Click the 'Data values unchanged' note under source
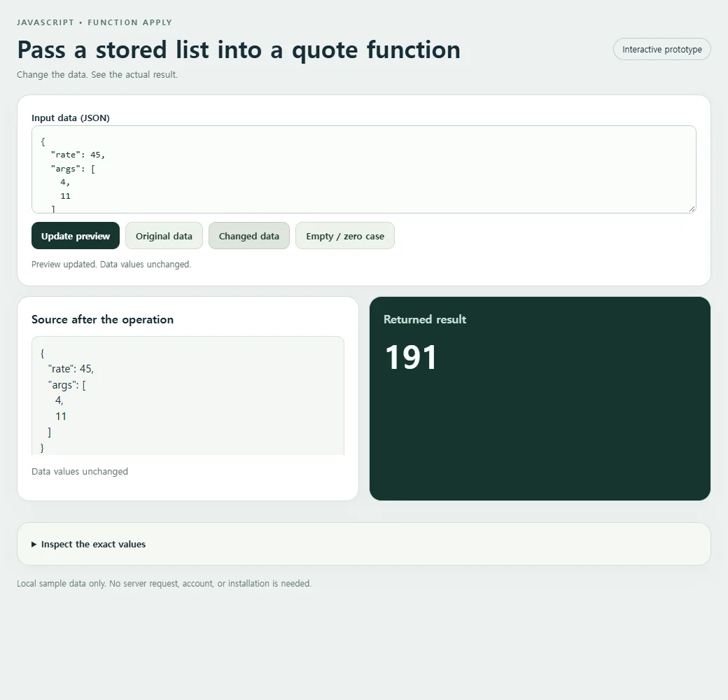 [80, 471]
